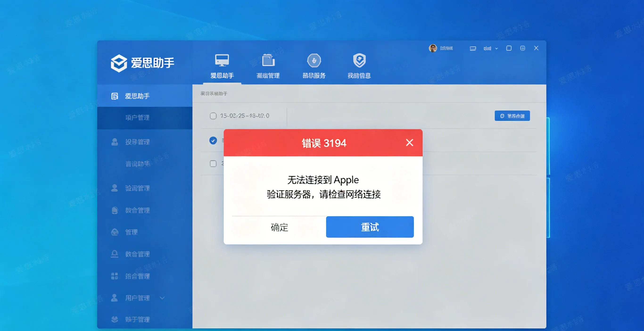Click the boxed icon before window close

point(523,48)
